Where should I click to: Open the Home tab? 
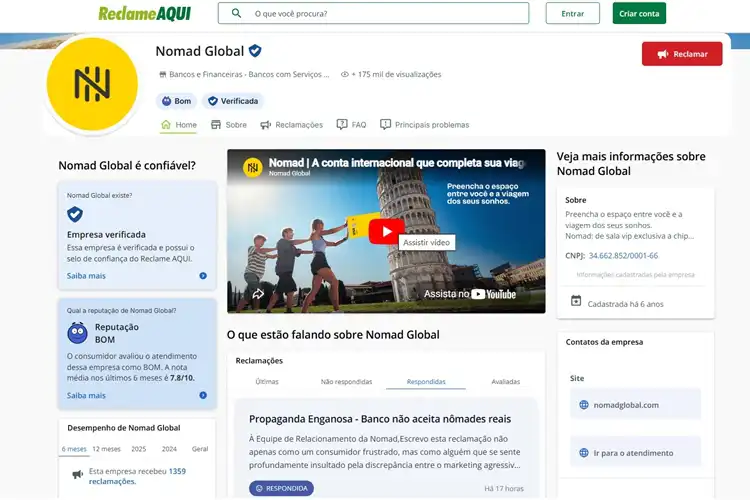179,125
